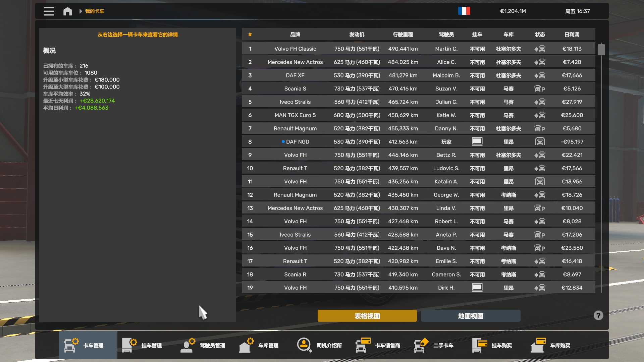Switch to 地图视图 map view
The height and width of the screenshot is (362, 644).
click(470, 316)
